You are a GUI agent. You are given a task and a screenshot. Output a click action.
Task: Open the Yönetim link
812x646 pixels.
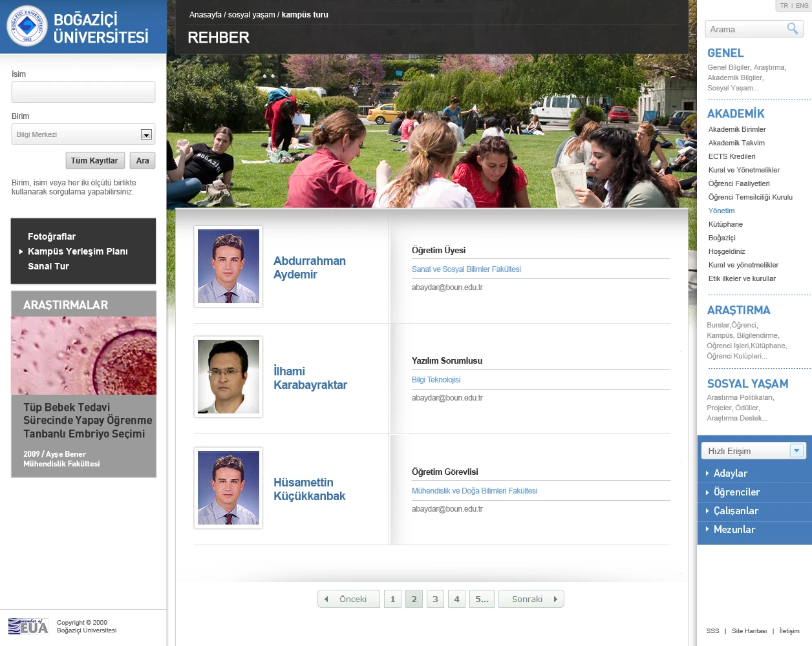[721, 211]
